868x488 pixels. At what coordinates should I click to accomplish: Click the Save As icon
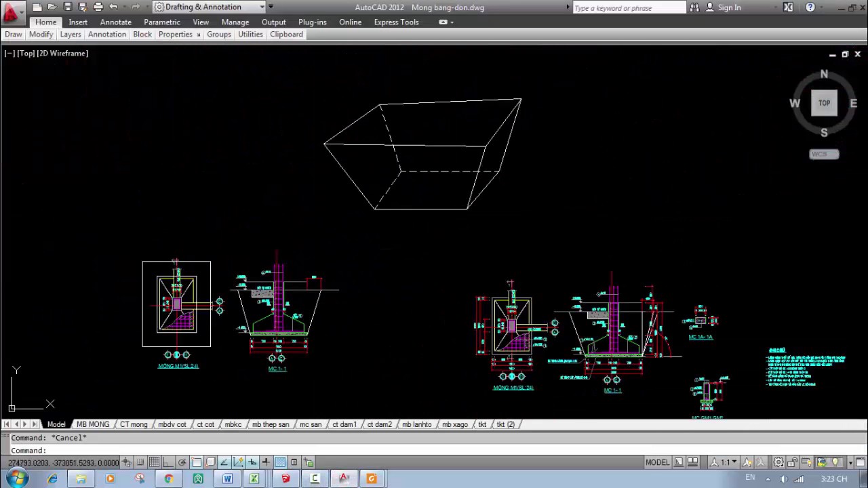[83, 7]
